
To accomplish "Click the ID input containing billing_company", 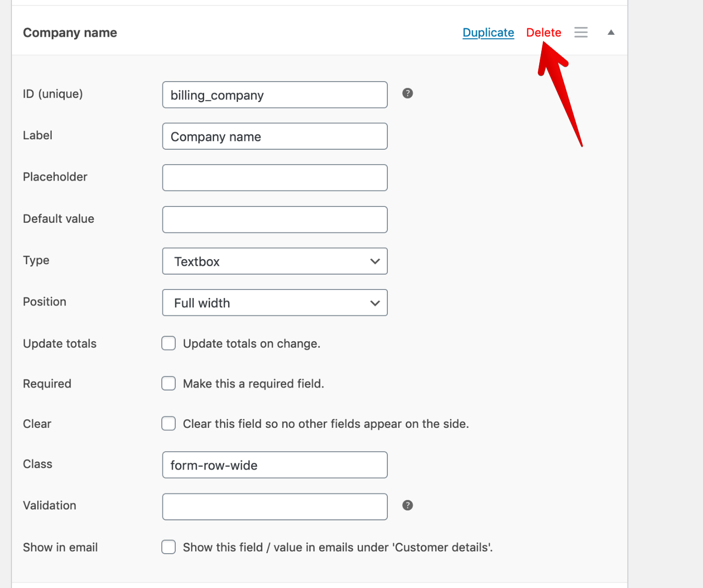I will (x=275, y=95).
